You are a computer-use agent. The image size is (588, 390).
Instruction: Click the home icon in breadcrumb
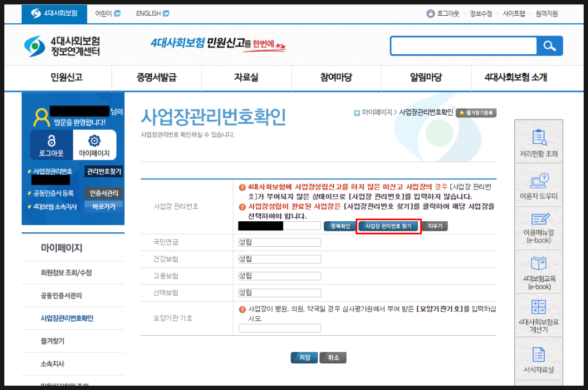(x=357, y=113)
